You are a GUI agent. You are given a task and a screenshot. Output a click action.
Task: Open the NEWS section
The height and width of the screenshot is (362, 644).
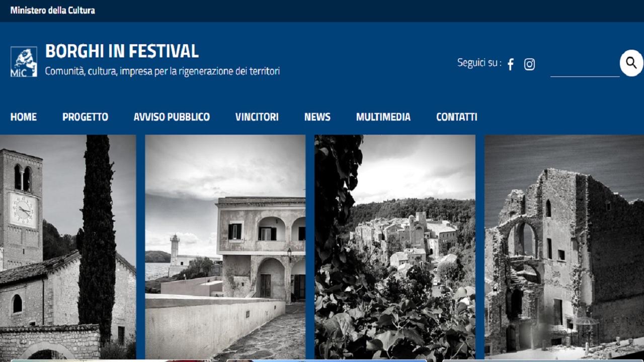coord(317,117)
